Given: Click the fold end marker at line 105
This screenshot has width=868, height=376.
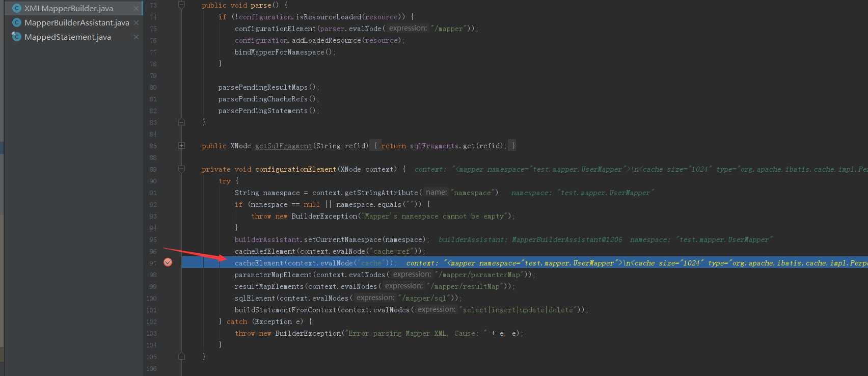Looking at the screenshot, I should [x=181, y=357].
